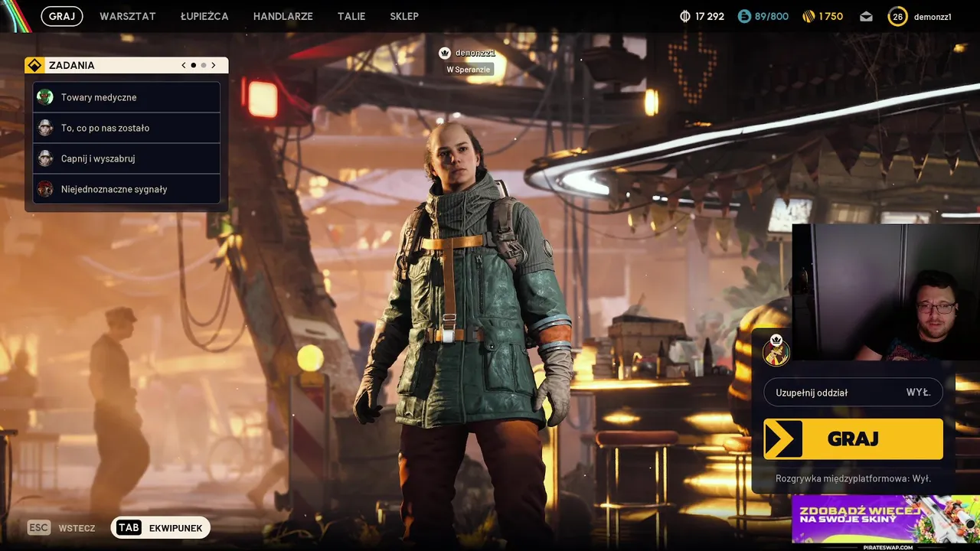Click the yellow GRAJ play button

point(853,439)
